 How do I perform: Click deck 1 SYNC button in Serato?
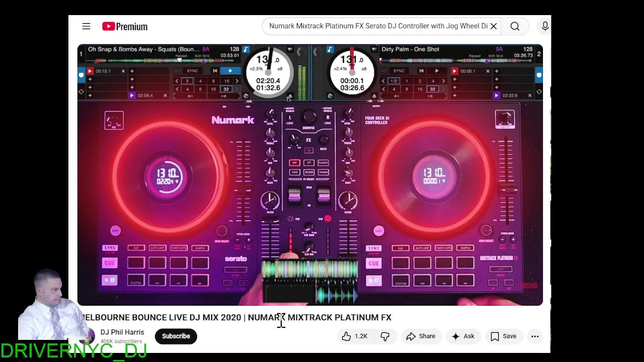[x=192, y=71]
